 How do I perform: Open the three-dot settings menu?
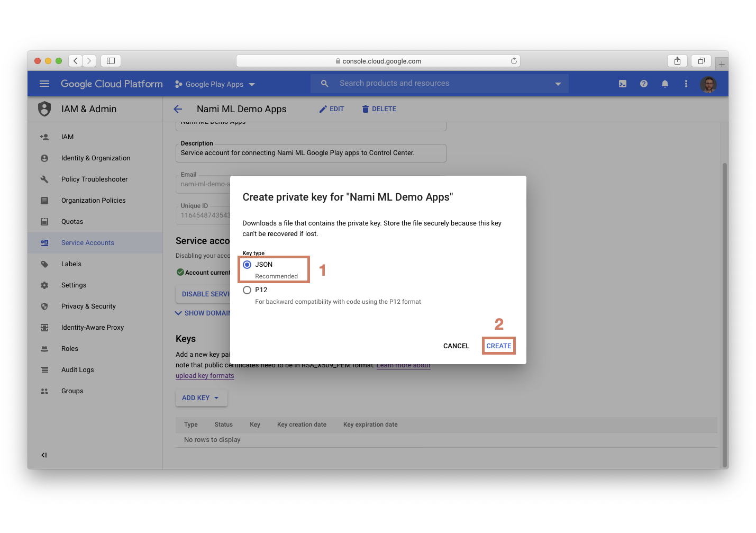tap(686, 84)
